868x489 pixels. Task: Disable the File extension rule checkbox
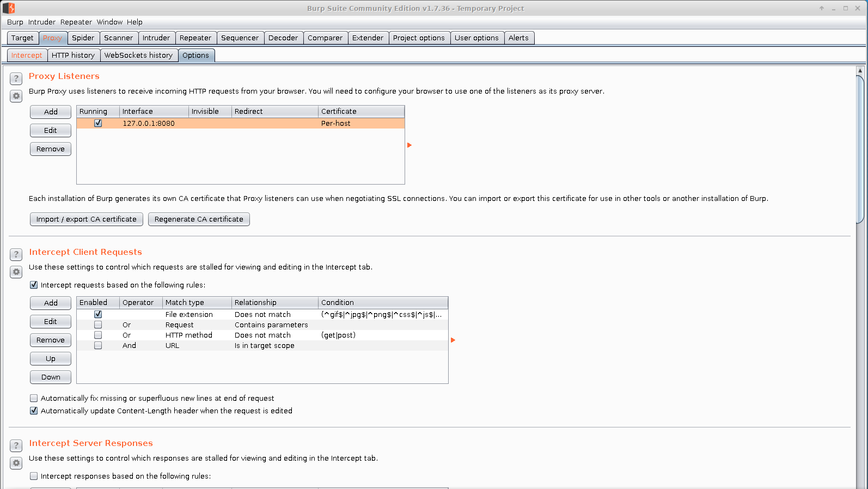(98, 314)
